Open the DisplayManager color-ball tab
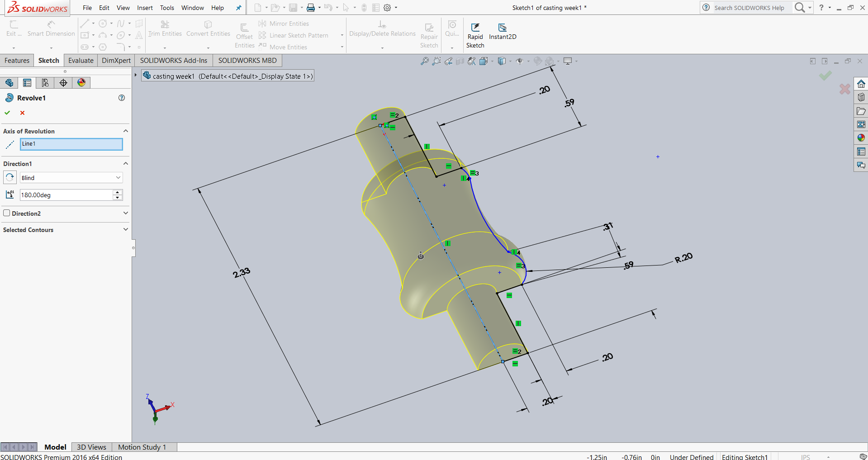This screenshot has height=460, width=868. pos(81,83)
